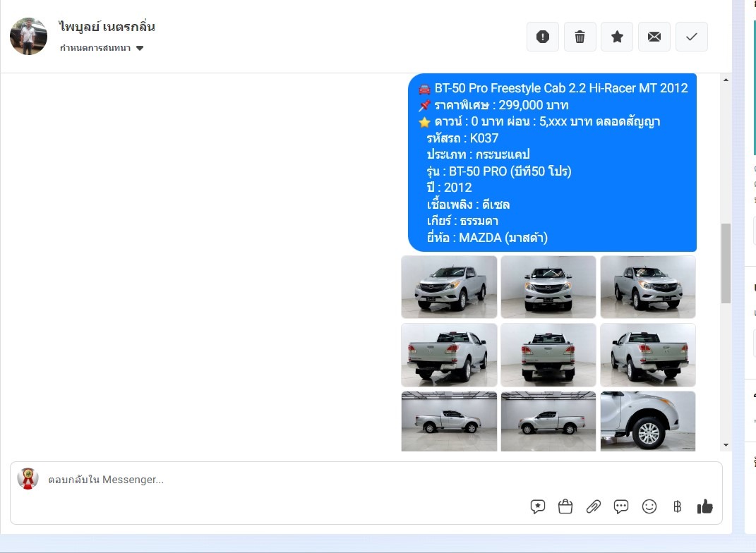
Task: Open the front-right angle truck photo
Action: coord(648,287)
